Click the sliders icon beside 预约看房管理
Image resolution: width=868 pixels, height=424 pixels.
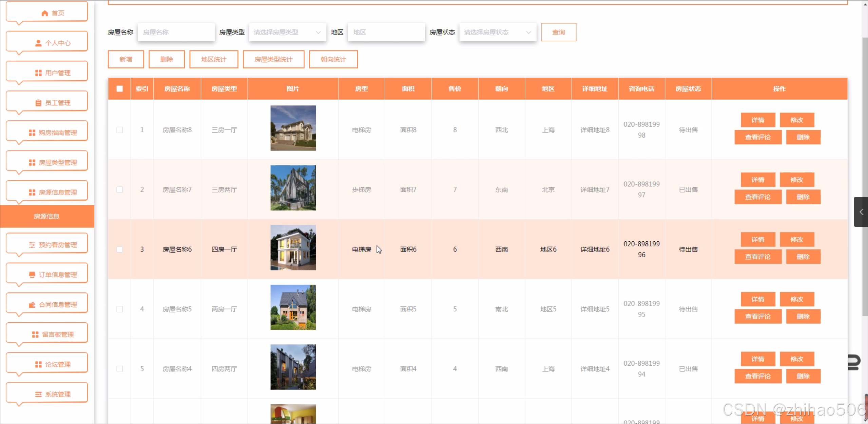click(32, 245)
